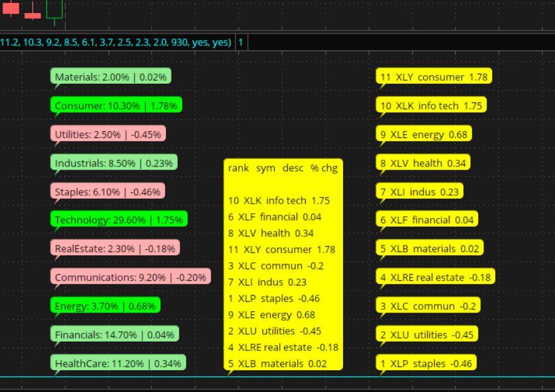
Task: Select the '2 XLU utilities -0.45' table row
Action: click(275, 330)
